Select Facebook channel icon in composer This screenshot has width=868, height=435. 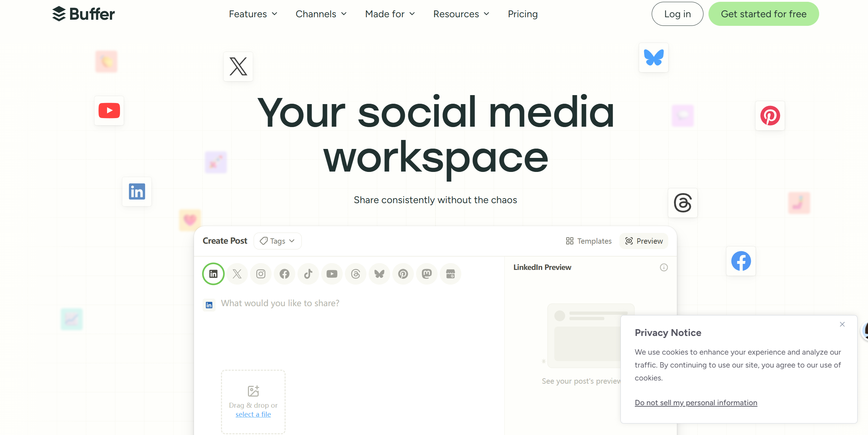pyautogui.click(x=285, y=274)
